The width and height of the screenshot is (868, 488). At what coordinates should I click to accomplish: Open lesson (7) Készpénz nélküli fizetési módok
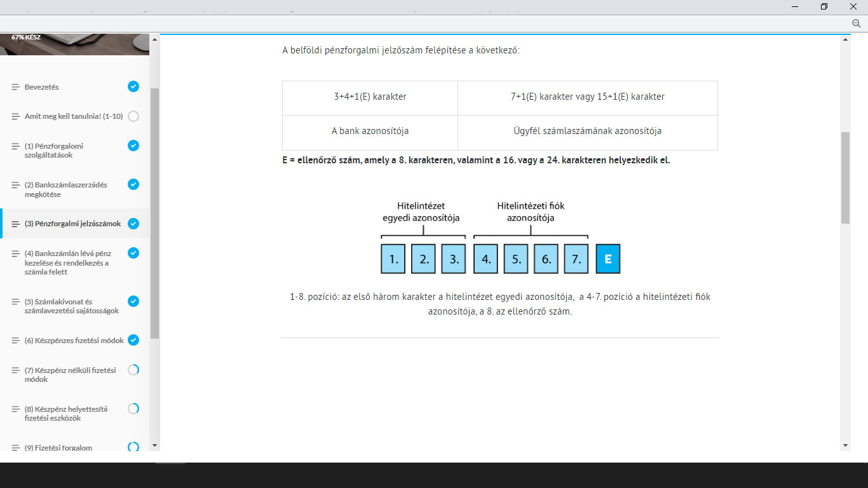(x=70, y=374)
